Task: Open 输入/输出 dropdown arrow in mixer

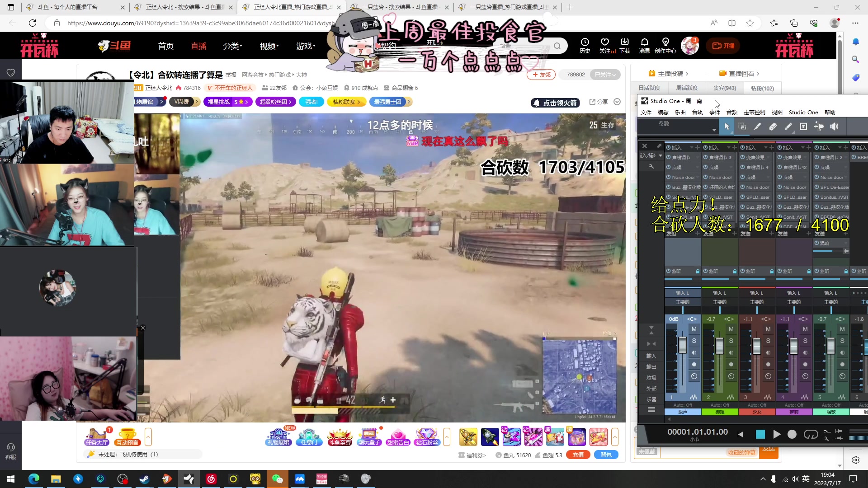Action: click(x=660, y=155)
